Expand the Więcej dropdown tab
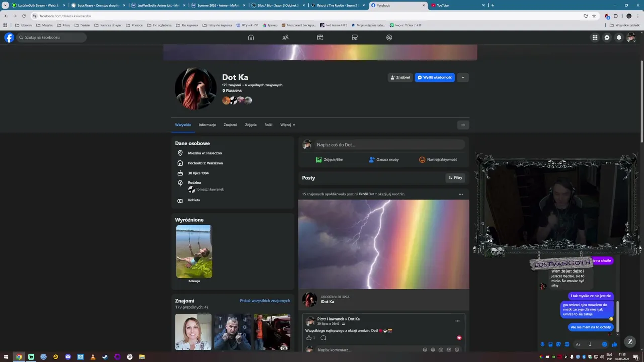 (288, 125)
